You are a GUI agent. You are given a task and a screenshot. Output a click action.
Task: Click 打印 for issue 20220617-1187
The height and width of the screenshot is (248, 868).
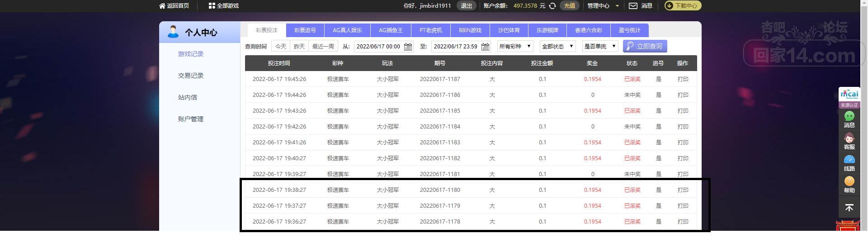click(x=683, y=79)
